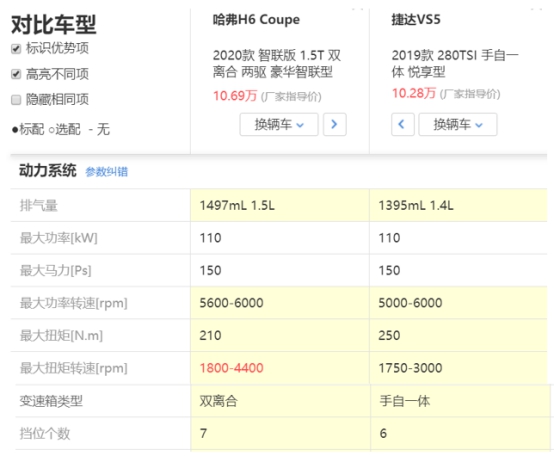
Task: Select the 2019款 280TSI 悦享型 trim name
Action: click(x=455, y=64)
